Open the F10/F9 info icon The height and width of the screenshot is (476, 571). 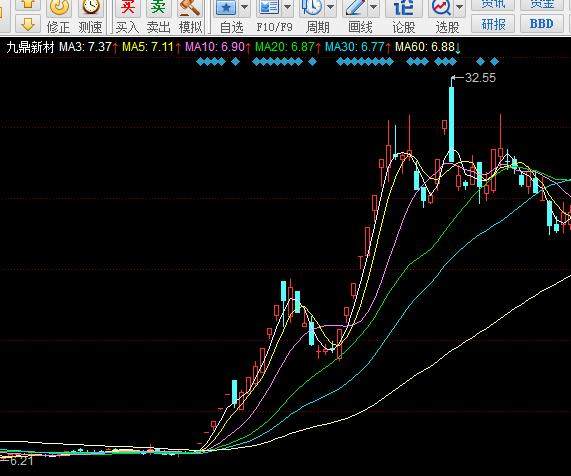pos(269,8)
